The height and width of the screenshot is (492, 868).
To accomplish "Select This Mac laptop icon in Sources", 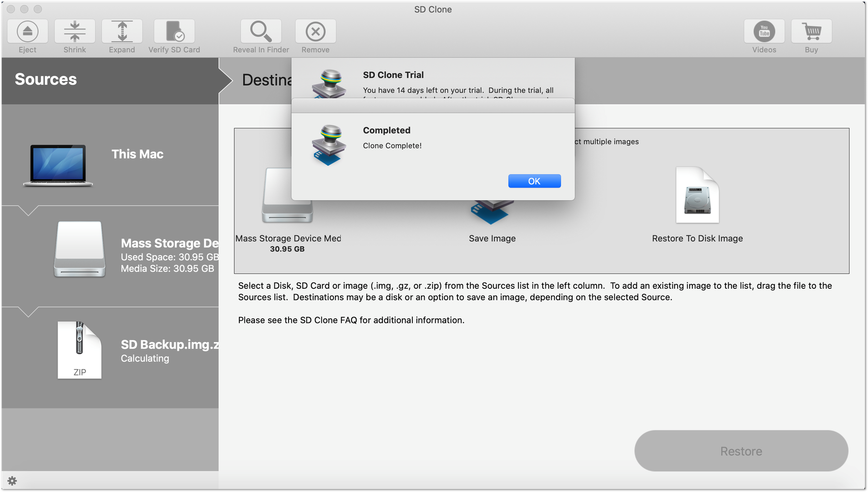I will click(58, 165).
